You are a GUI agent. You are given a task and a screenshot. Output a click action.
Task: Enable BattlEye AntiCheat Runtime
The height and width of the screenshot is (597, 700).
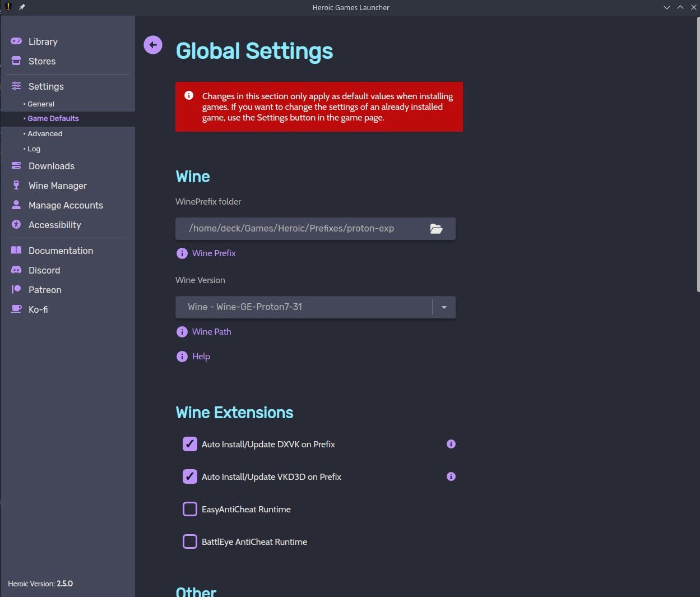coord(189,541)
